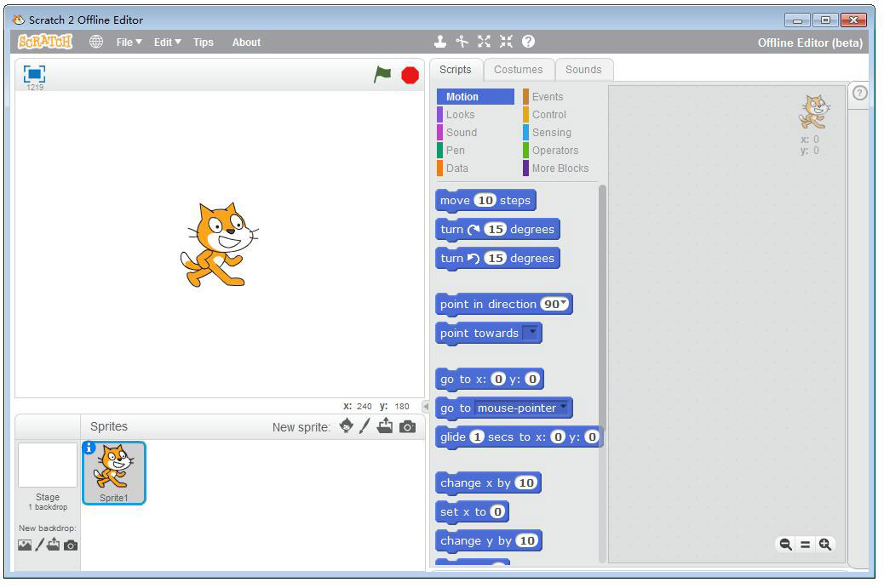Click the green flag to start
The image size is (884, 588).
tap(383, 75)
